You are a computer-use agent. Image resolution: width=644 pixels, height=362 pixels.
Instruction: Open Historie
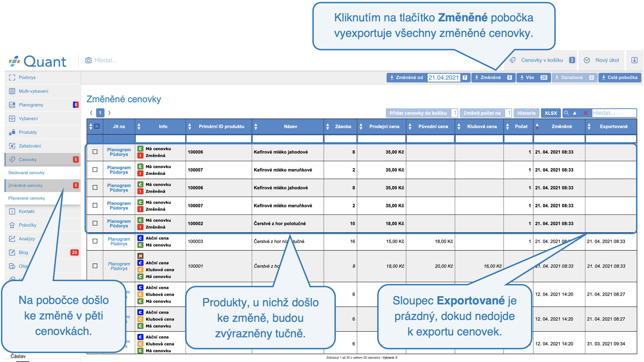(x=526, y=113)
